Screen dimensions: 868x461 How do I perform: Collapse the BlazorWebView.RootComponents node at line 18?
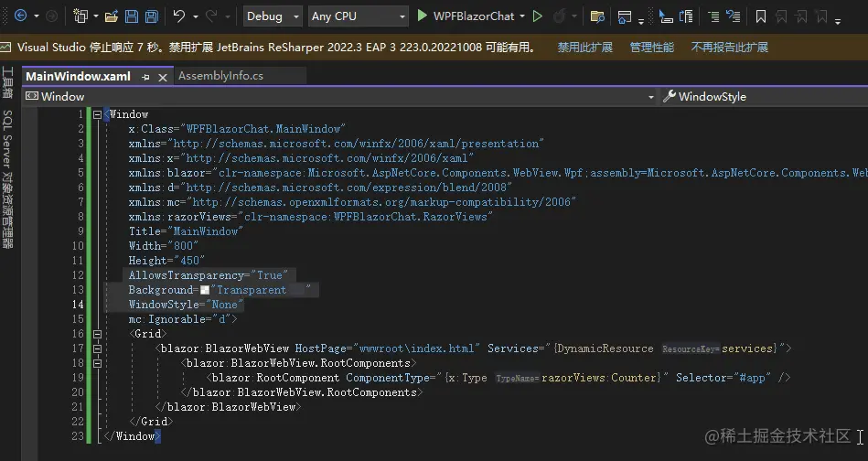point(98,363)
